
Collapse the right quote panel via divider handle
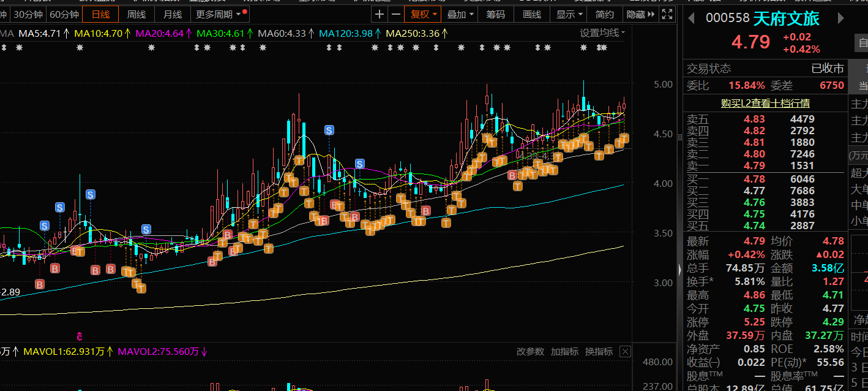[x=678, y=269]
